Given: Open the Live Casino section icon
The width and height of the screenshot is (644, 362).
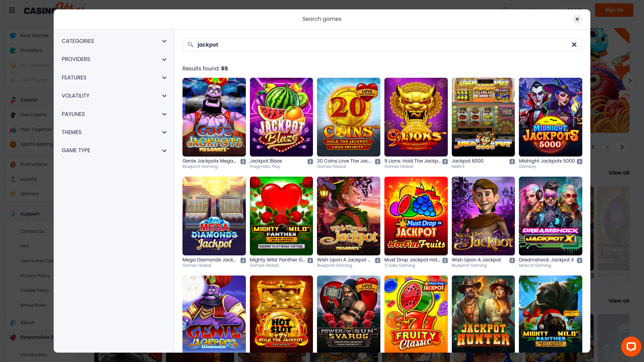Looking at the screenshot, I should pos(13,115).
